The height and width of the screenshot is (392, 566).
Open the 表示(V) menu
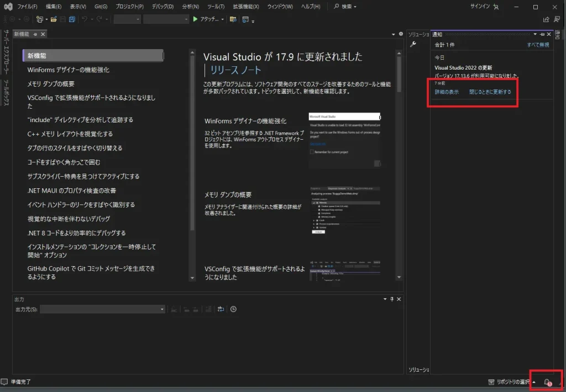78,7
